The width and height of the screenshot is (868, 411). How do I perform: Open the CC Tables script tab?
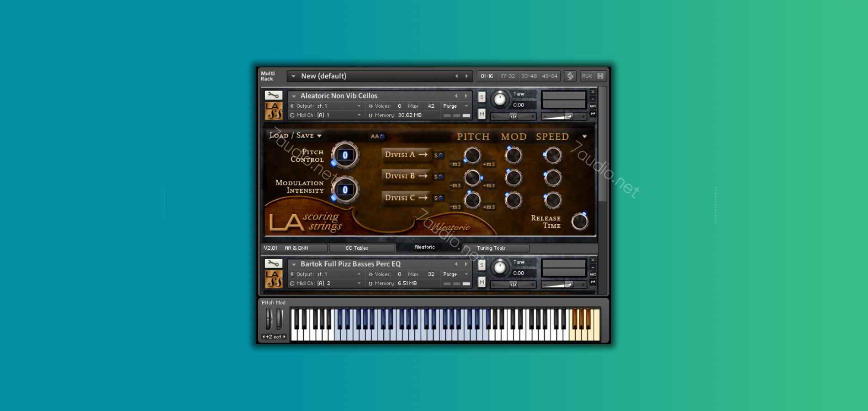[362, 248]
